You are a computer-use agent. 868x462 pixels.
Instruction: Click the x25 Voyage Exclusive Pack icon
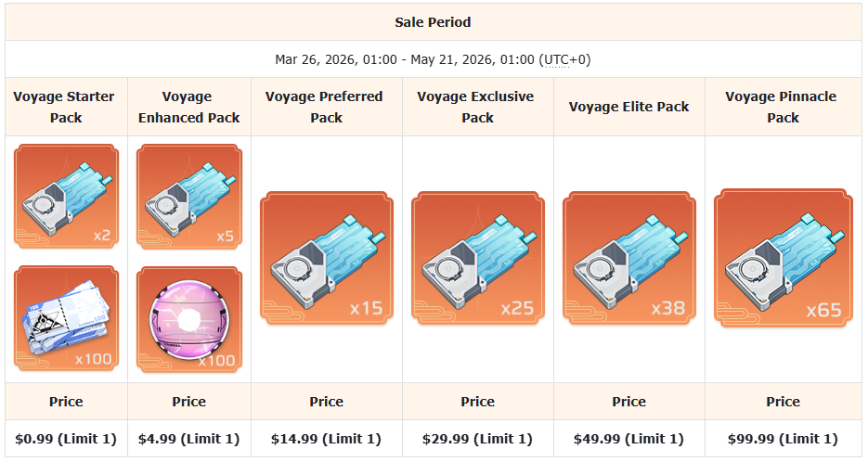478,259
